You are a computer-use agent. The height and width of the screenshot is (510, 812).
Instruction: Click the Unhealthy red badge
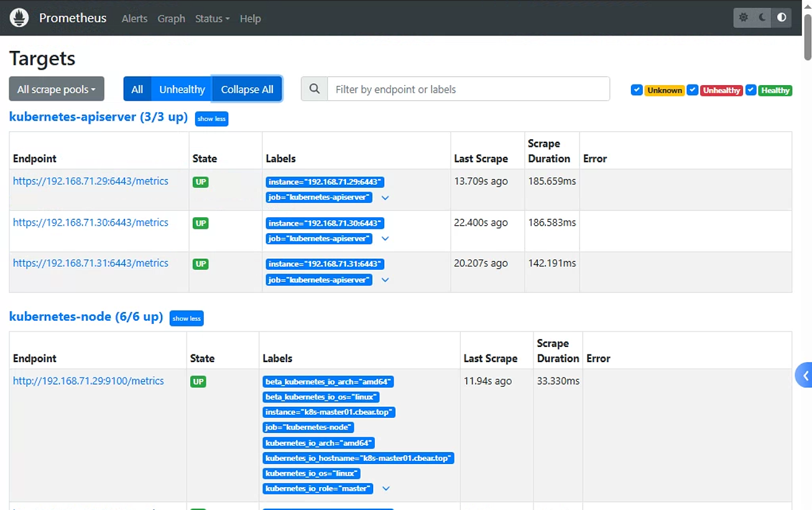pos(721,90)
